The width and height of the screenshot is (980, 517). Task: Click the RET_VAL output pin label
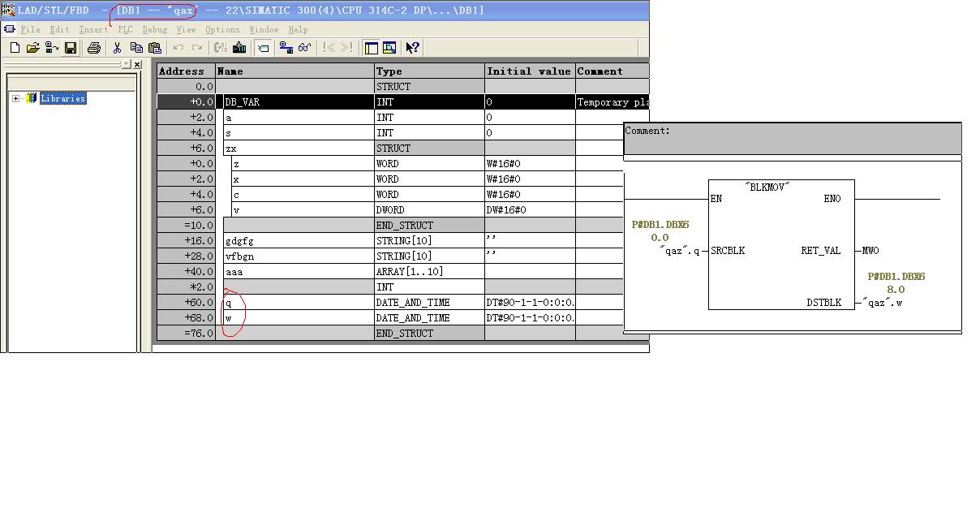(x=821, y=251)
